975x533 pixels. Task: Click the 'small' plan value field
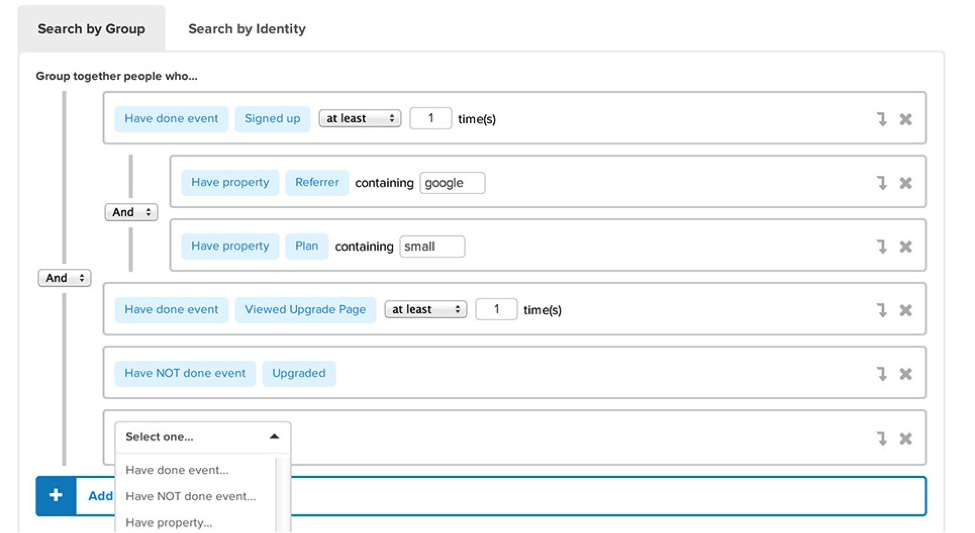coord(432,246)
